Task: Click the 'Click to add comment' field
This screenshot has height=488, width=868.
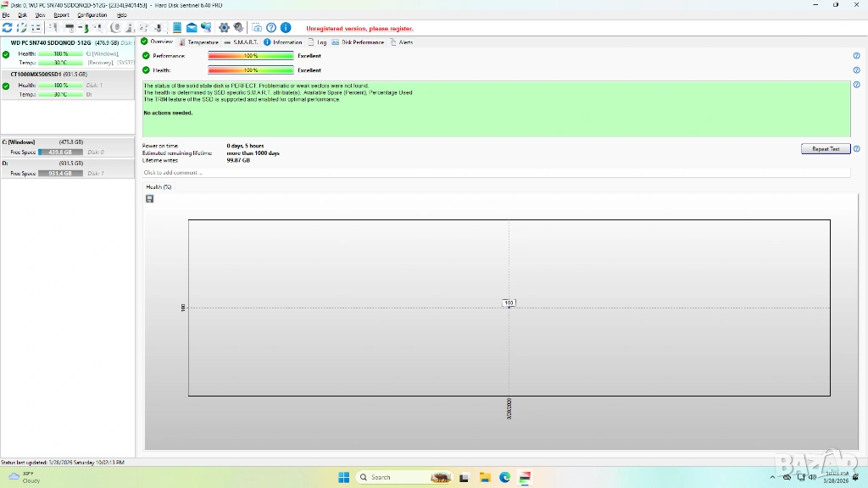Action: (x=495, y=173)
